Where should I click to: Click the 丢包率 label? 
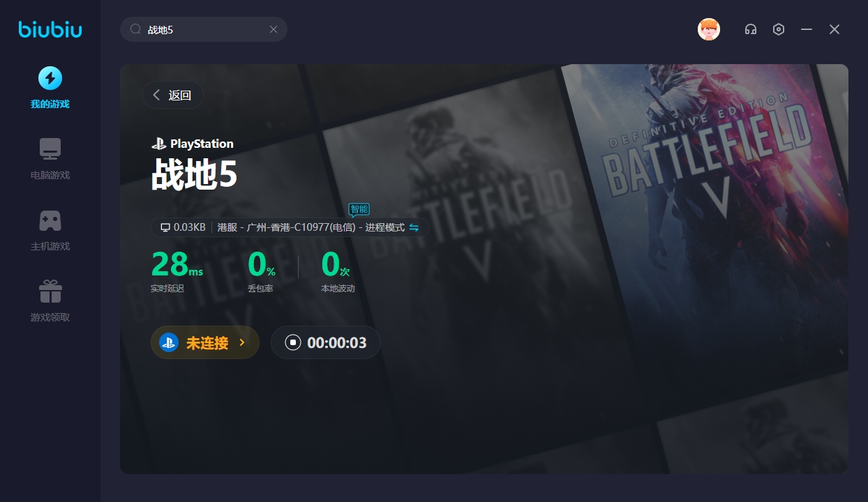pyautogui.click(x=260, y=289)
